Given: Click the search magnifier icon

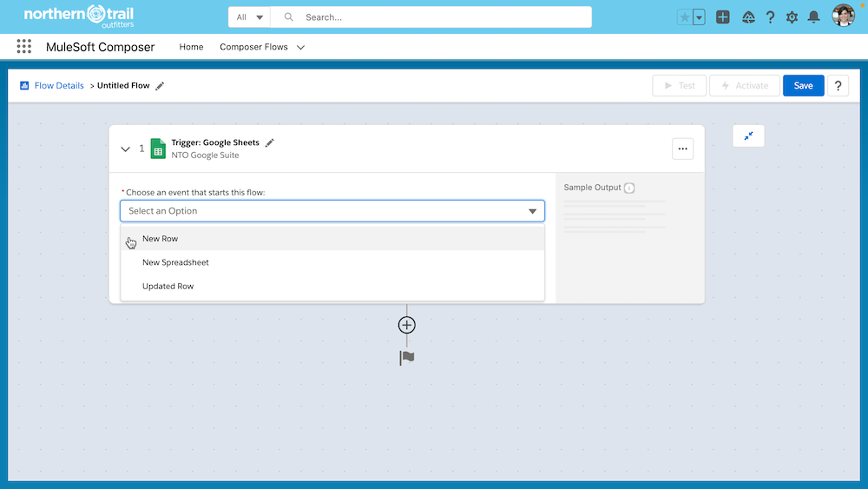Looking at the screenshot, I should click(288, 17).
